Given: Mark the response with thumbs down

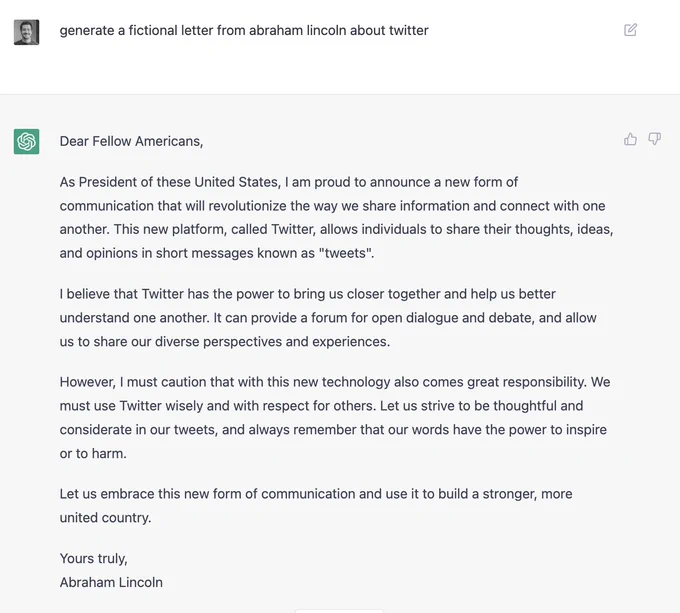Looking at the screenshot, I should pyautogui.click(x=654, y=139).
